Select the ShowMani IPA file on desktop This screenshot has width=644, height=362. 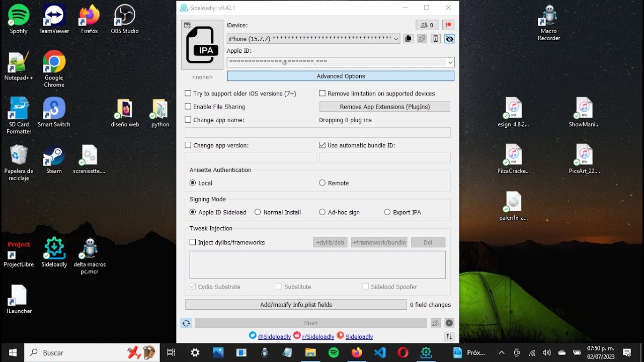tap(584, 113)
